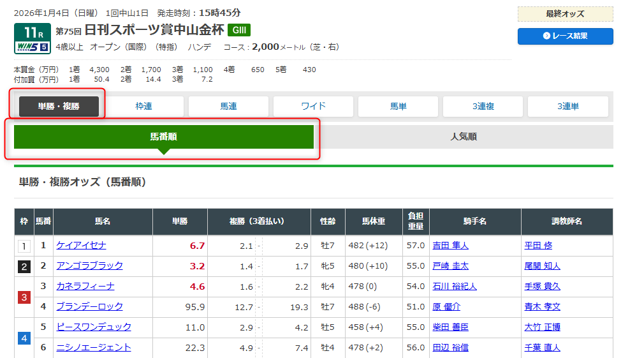Open horse アンゴラブラック page
Viewport: 644px width, 358px height.
click(x=89, y=266)
